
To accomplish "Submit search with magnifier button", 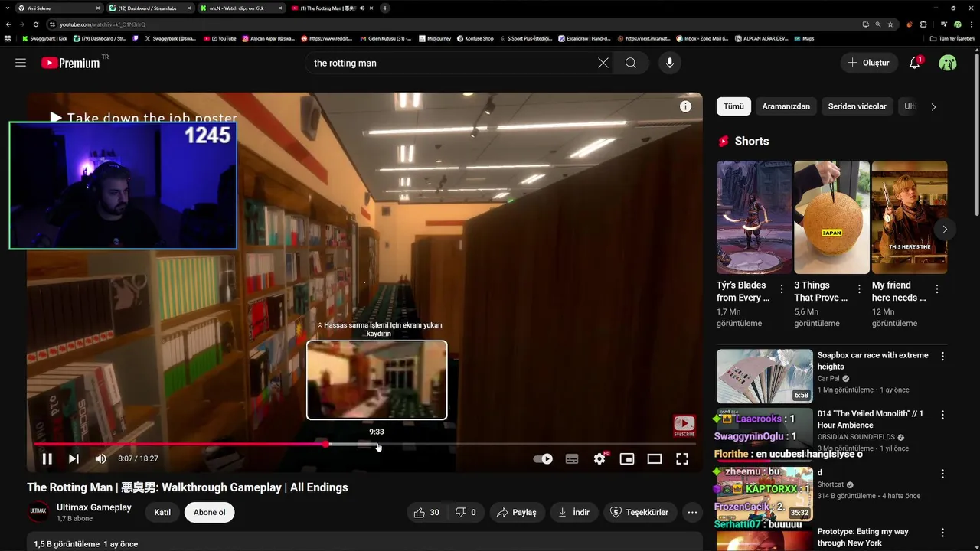I will coord(631,63).
